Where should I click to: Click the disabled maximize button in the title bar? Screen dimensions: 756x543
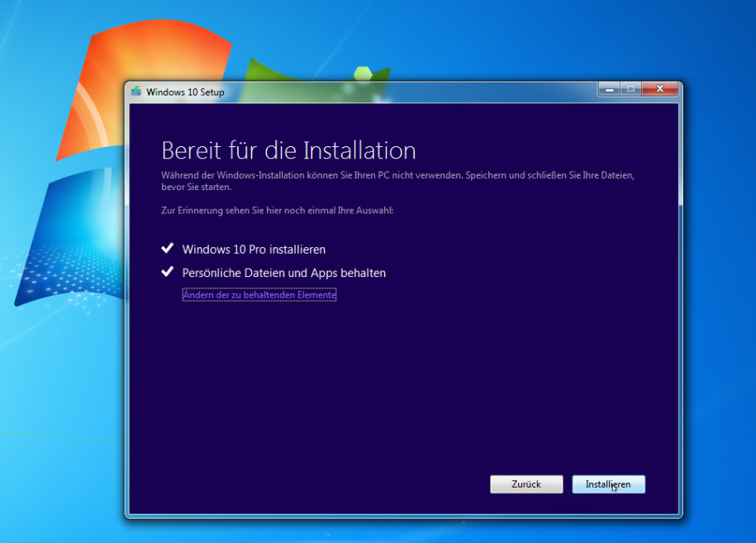click(x=630, y=88)
